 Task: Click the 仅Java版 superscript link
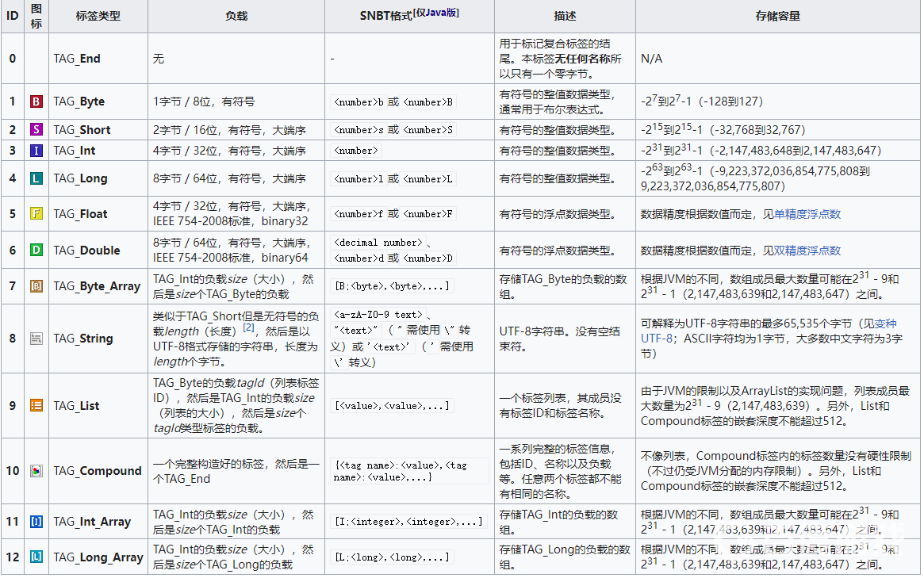pyautogui.click(x=435, y=13)
